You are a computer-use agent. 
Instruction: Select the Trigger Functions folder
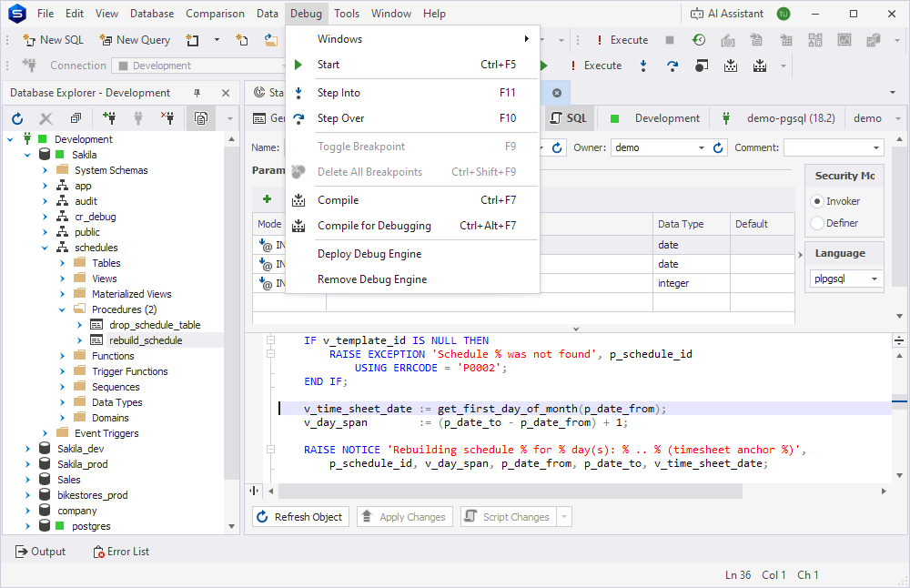point(129,371)
